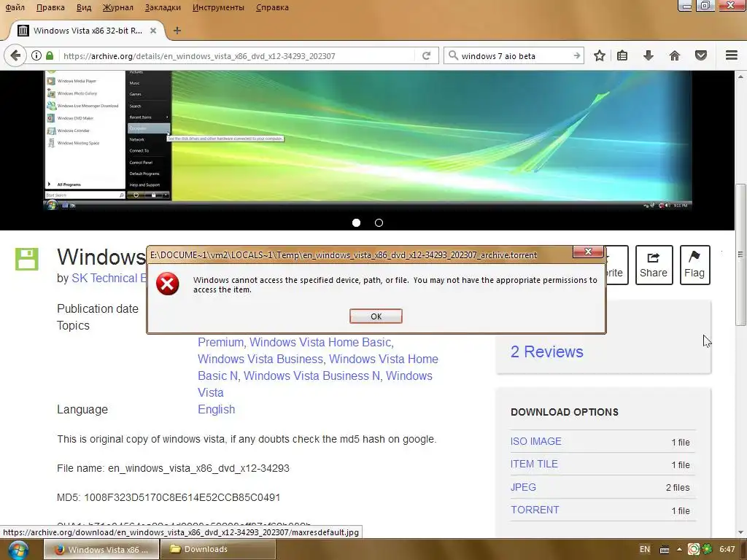Click scrollbar up arrow
Viewport: 747px width, 560px height.
click(x=740, y=76)
